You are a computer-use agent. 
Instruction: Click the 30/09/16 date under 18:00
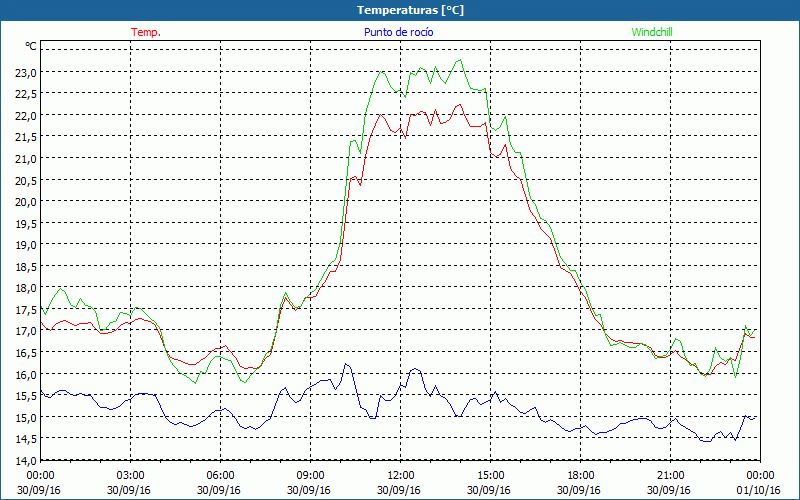tap(579, 490)
